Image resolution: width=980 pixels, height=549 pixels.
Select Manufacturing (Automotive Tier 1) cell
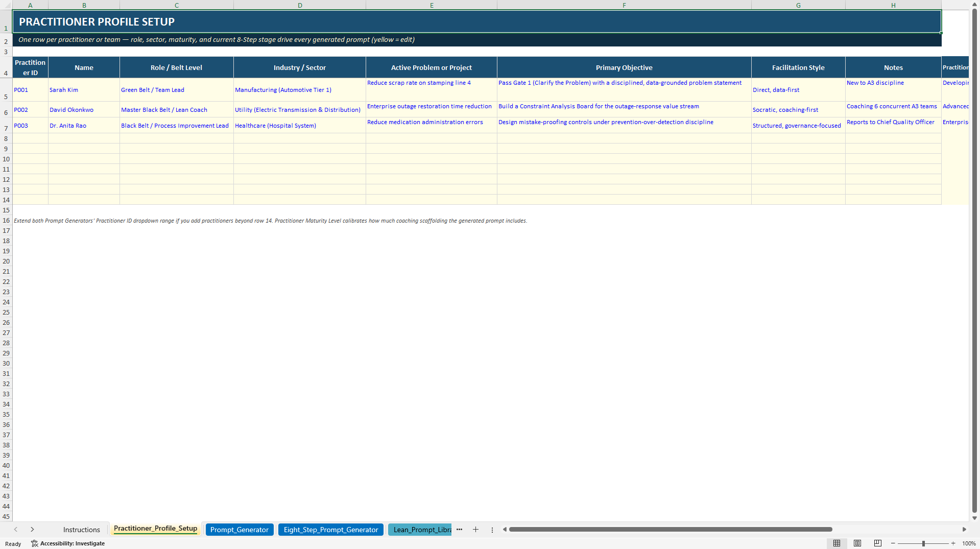[300, 90]
